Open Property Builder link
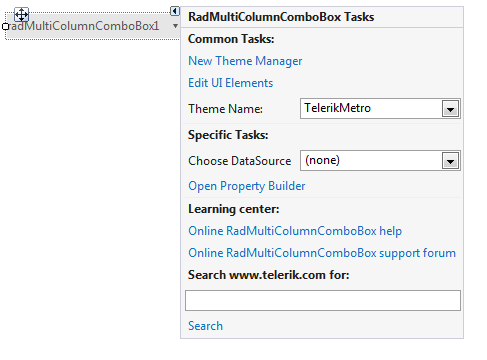 pos(247,186)
